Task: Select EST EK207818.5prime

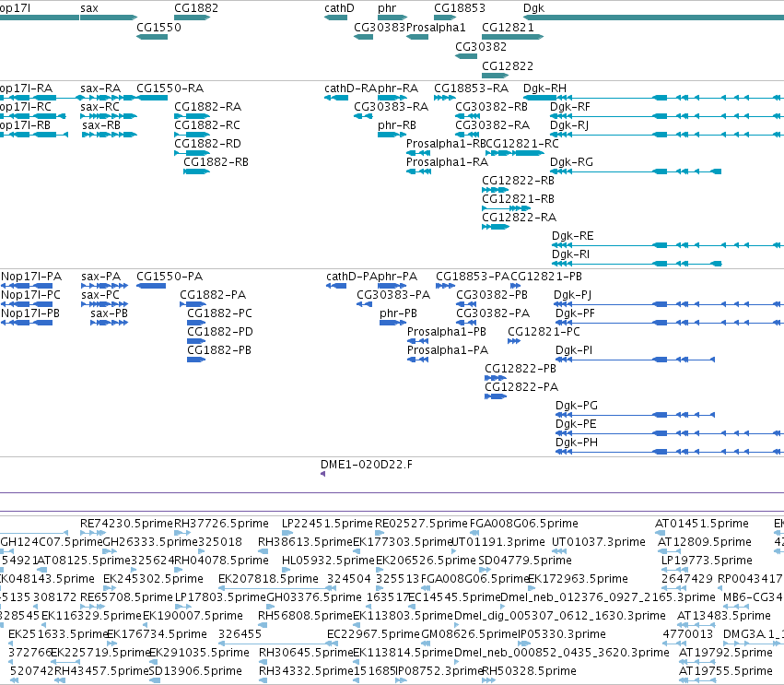Action: pos(268,579)
